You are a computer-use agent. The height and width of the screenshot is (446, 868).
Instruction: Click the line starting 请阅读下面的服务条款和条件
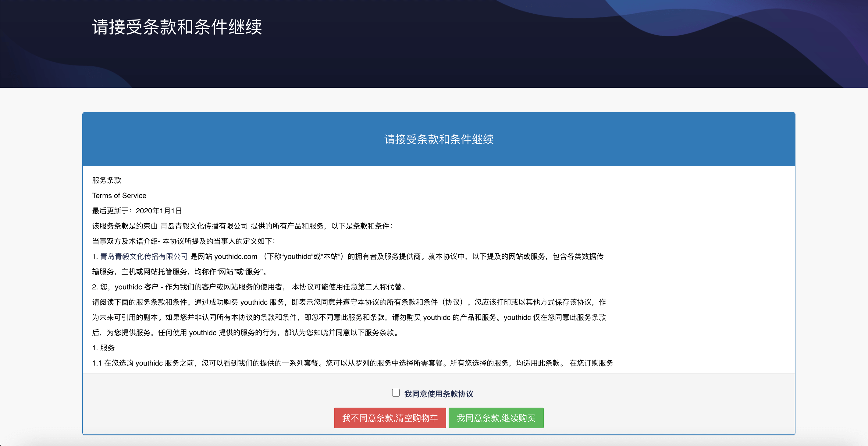pyautogui.click(x=349, y=302)
